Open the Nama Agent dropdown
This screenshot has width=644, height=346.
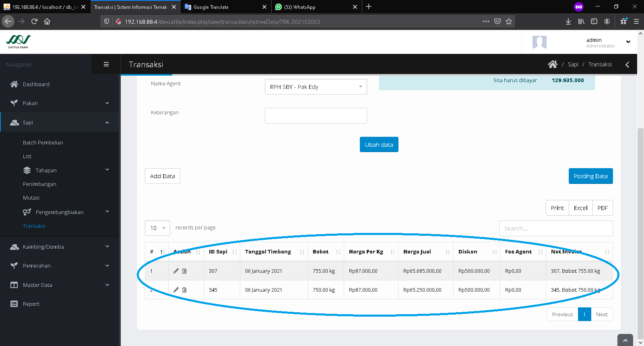316,87
